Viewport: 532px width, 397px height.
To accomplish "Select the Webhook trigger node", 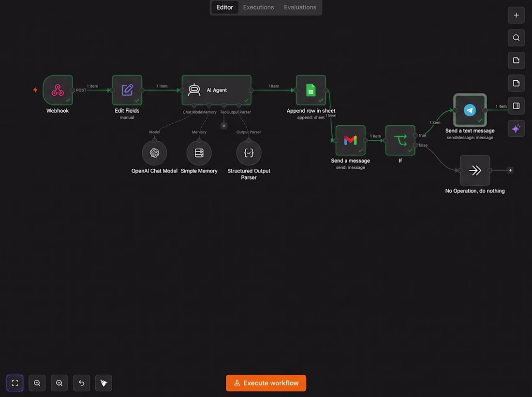I will [58, 90].
